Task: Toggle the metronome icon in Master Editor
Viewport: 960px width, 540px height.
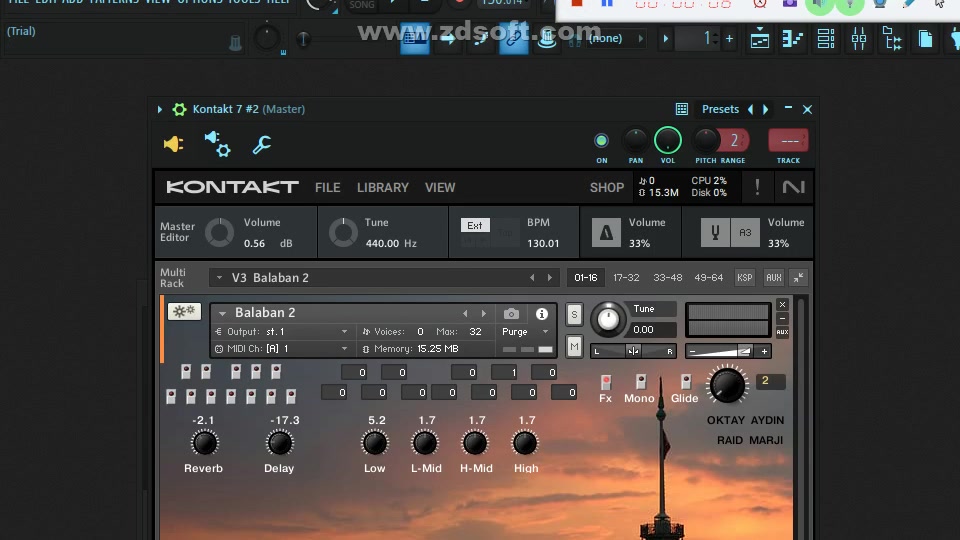Action: (606, 233)
